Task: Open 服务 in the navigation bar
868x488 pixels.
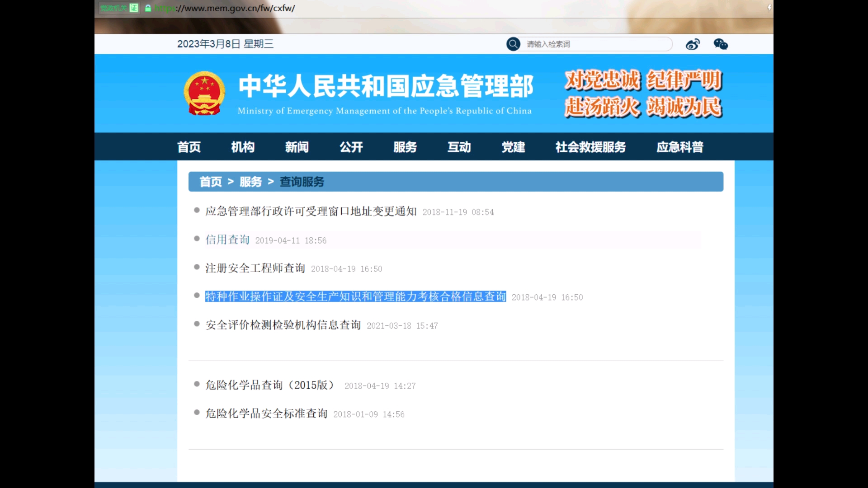Action: (x=405, y=147)
